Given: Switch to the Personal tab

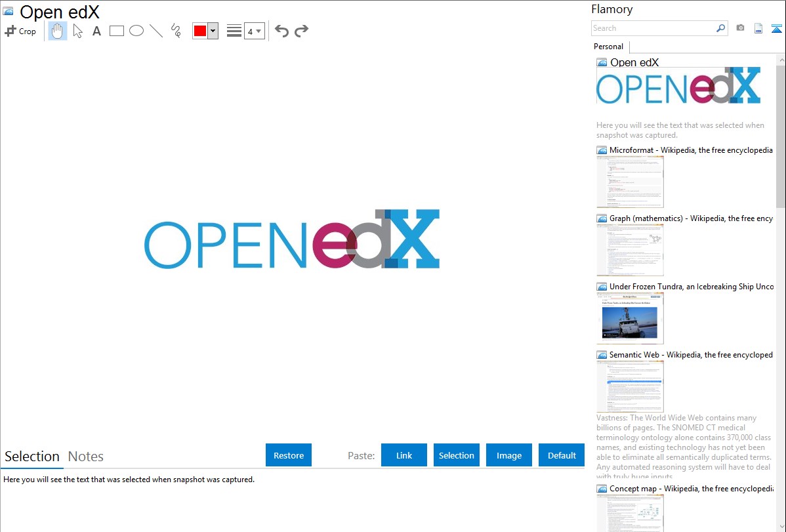Looking at the screenshot, I should 609,47.
